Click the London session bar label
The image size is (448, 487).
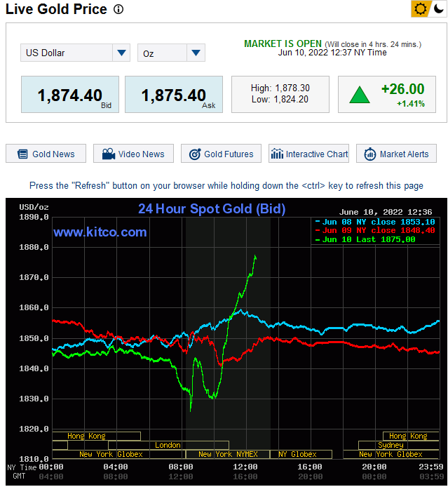tap(168, 446)
